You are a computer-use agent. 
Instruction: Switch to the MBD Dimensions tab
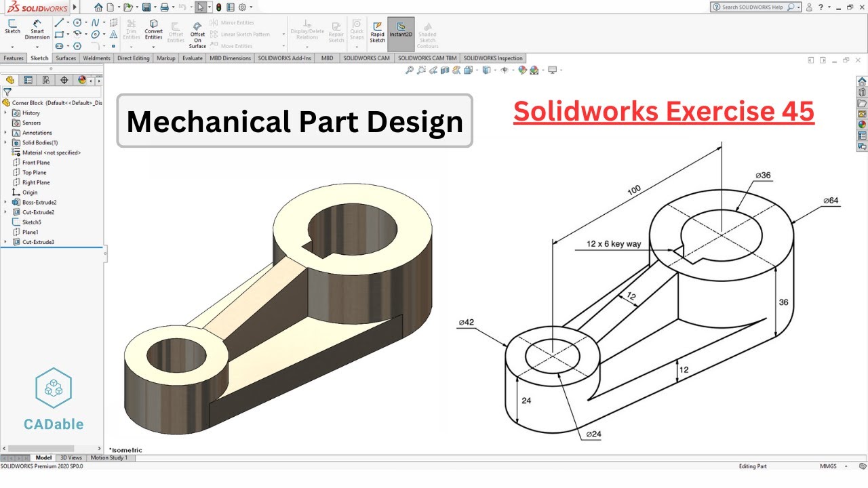coord(231,58)
